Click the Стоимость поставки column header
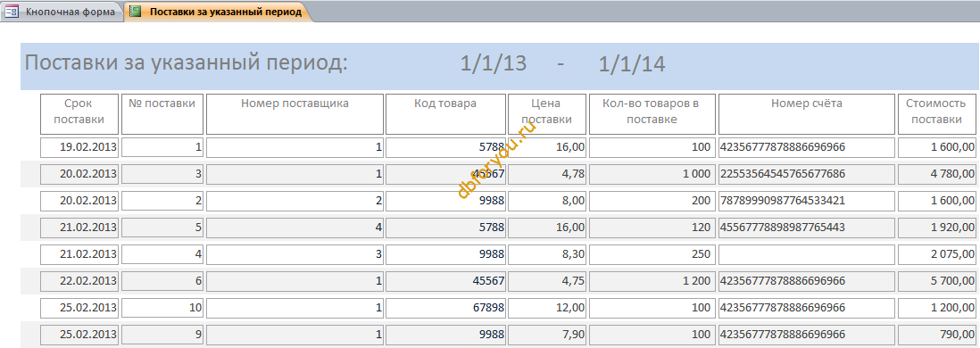Image resolution: width=980 pixels, height=348 pixels. point(937,113)
